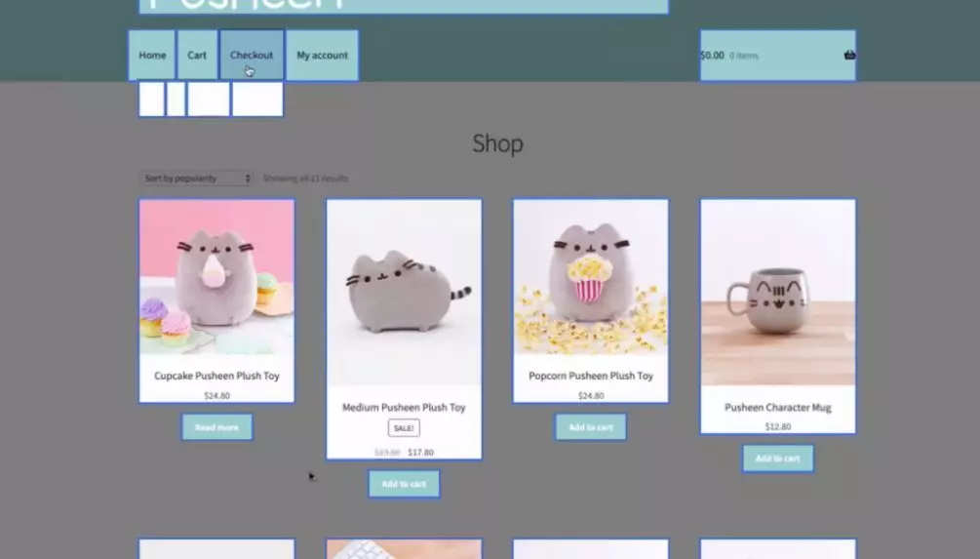Add Popcorn Pusheen Plush Toy to cart

click(591, 427)
